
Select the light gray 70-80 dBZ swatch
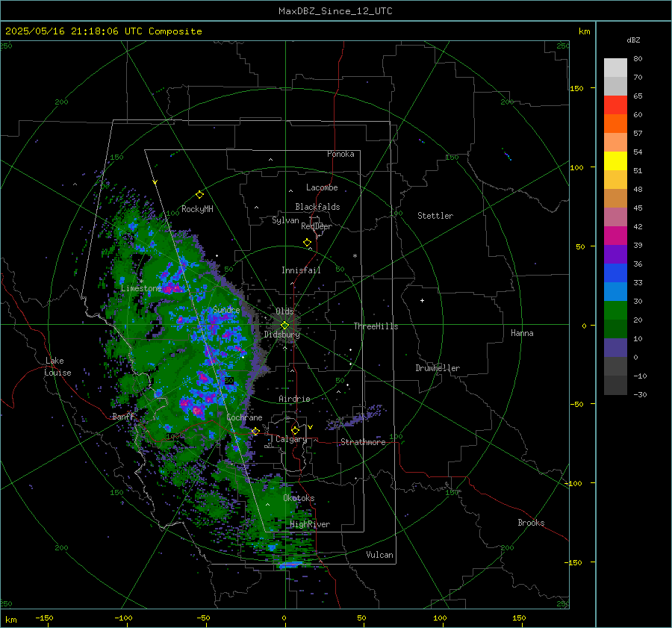(x=615, y=68)
